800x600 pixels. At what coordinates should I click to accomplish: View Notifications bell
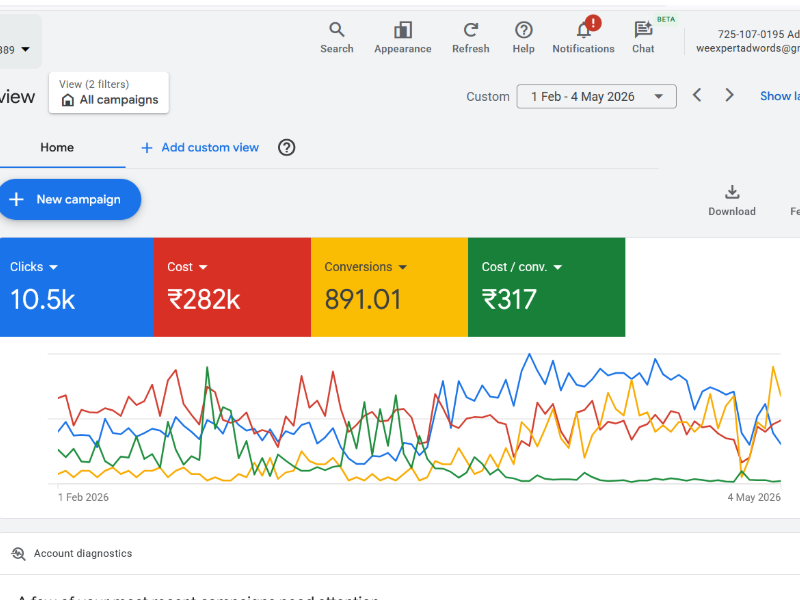(583, 31)
